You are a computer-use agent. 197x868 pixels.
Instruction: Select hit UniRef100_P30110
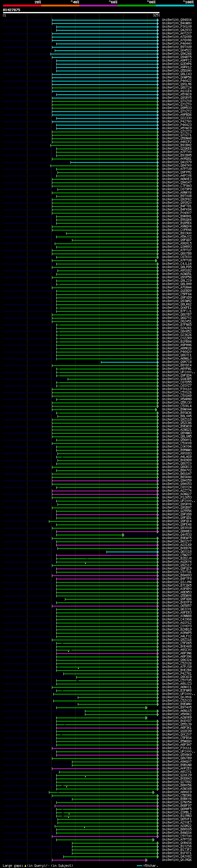point(176,389)
